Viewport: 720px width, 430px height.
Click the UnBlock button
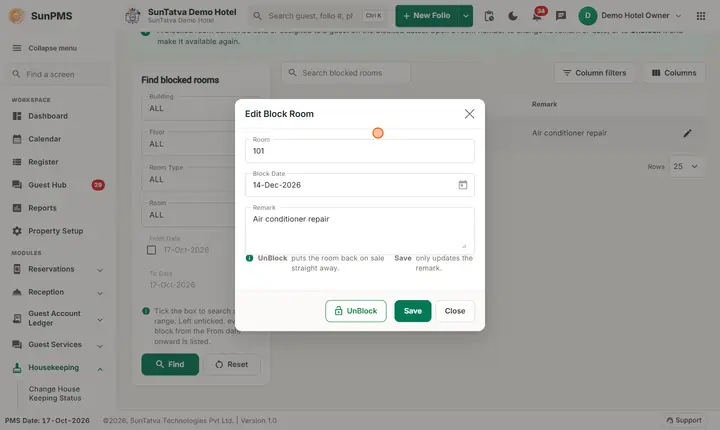tap(355, 311)
